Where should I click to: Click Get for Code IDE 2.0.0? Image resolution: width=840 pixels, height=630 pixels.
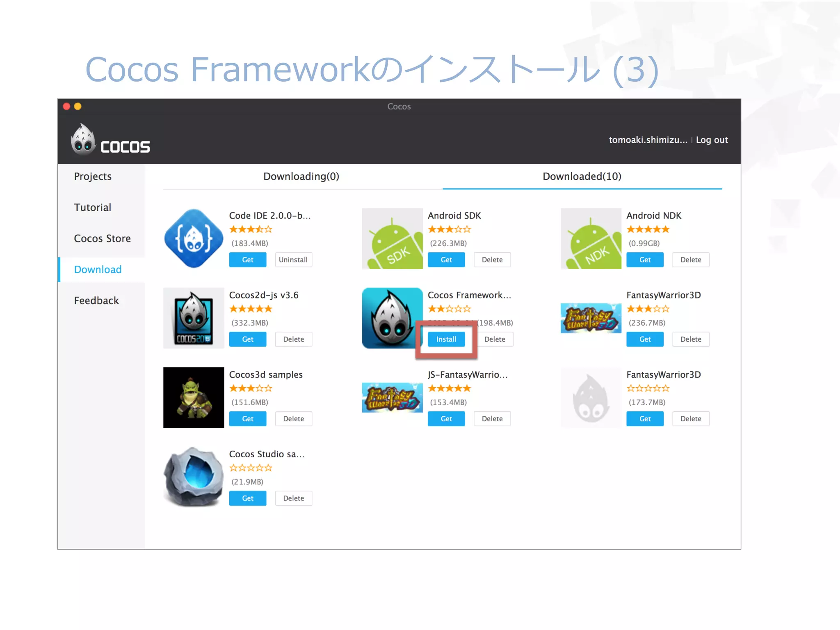click(248, 260)
